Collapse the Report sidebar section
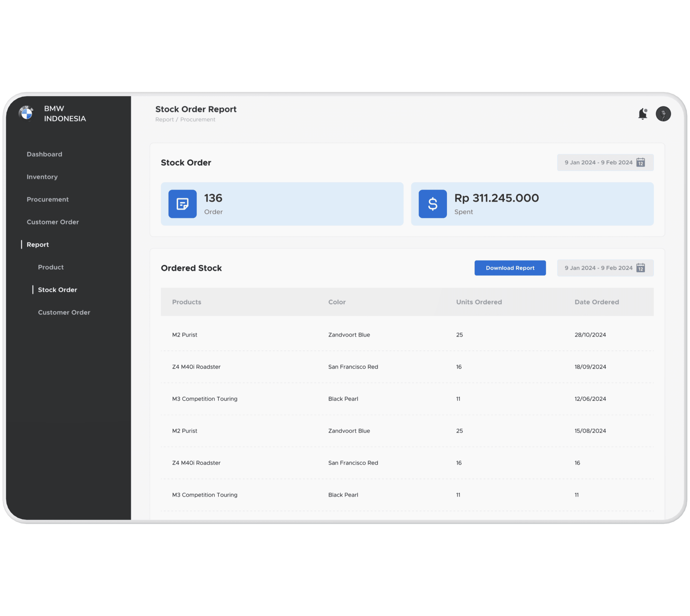 coord(38,244)
